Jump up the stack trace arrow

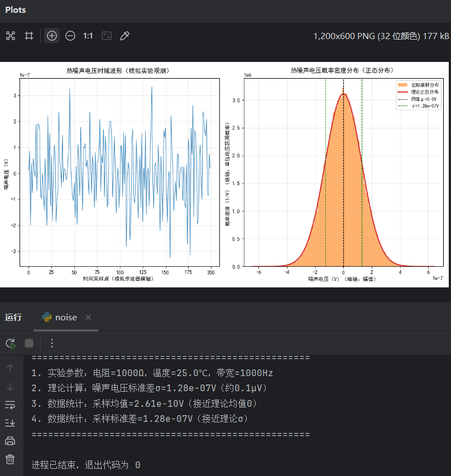(10, 368)
